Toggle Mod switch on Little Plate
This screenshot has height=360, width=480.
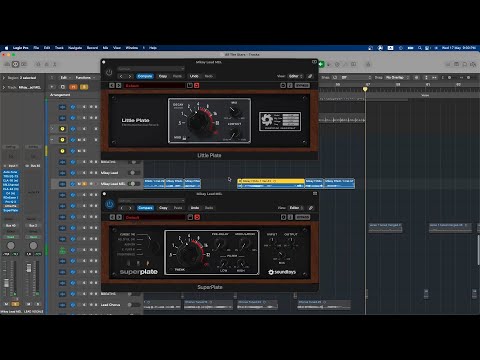184,138
